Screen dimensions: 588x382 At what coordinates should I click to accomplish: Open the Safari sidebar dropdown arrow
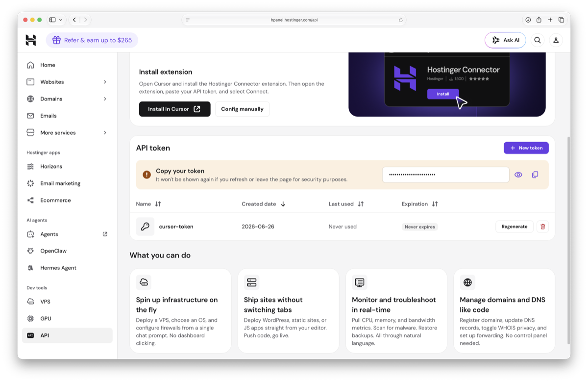(x=61, y=20)
